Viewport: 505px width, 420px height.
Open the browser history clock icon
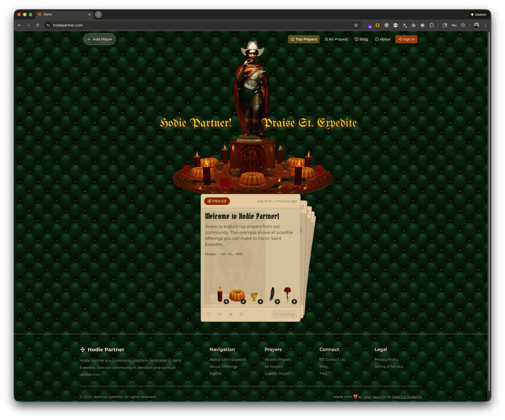[x=463, y=25]
